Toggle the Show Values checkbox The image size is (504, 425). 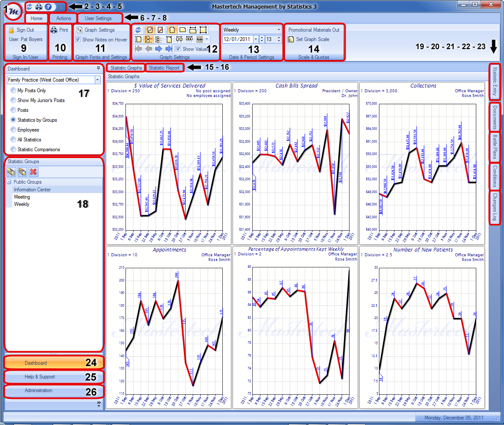178,49
